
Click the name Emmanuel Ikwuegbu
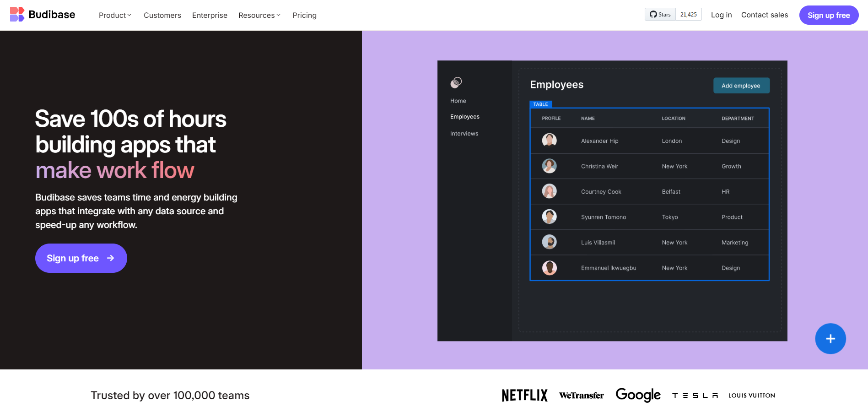tap(609, 268)
